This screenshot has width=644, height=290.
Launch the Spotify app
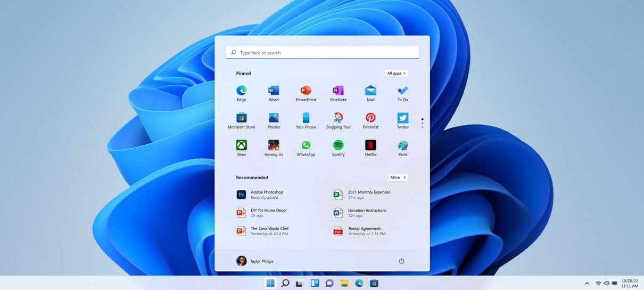[338, 147]
